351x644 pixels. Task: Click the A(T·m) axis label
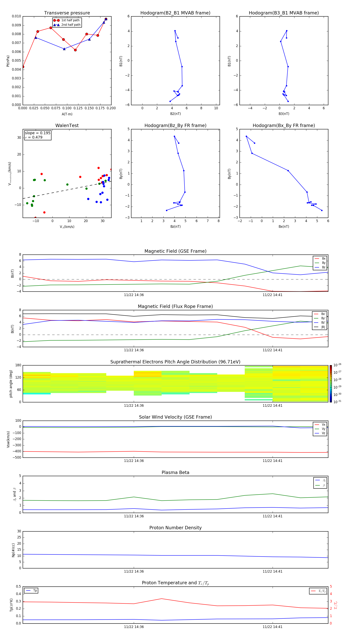(67, 114)
